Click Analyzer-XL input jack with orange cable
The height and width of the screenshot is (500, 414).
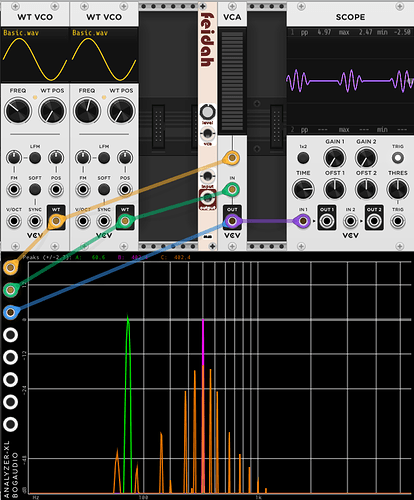pos(11,267)
